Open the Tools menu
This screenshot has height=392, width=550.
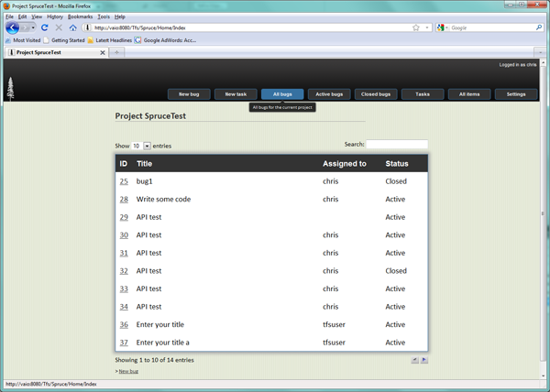(104, 16)
